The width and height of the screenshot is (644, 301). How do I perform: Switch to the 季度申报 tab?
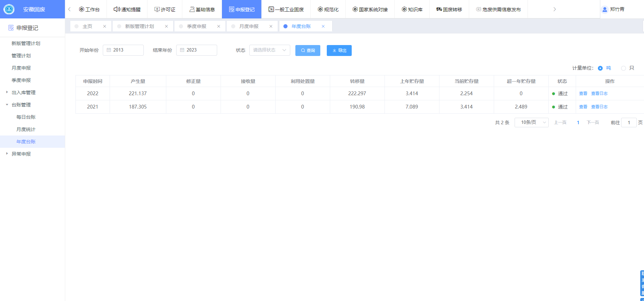[x=196, y=26]
